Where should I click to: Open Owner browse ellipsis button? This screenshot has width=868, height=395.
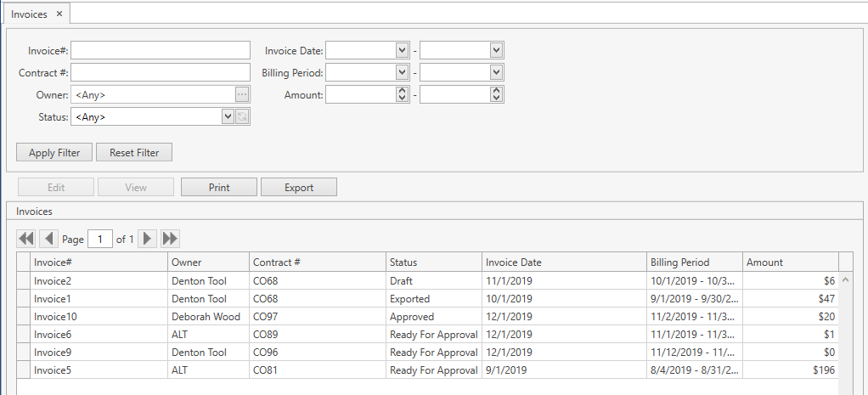pyautogui.click(x=242, y=94)
